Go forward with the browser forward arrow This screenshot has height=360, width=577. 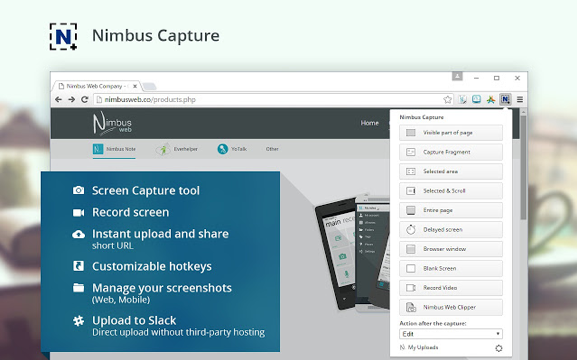point(71,99)
